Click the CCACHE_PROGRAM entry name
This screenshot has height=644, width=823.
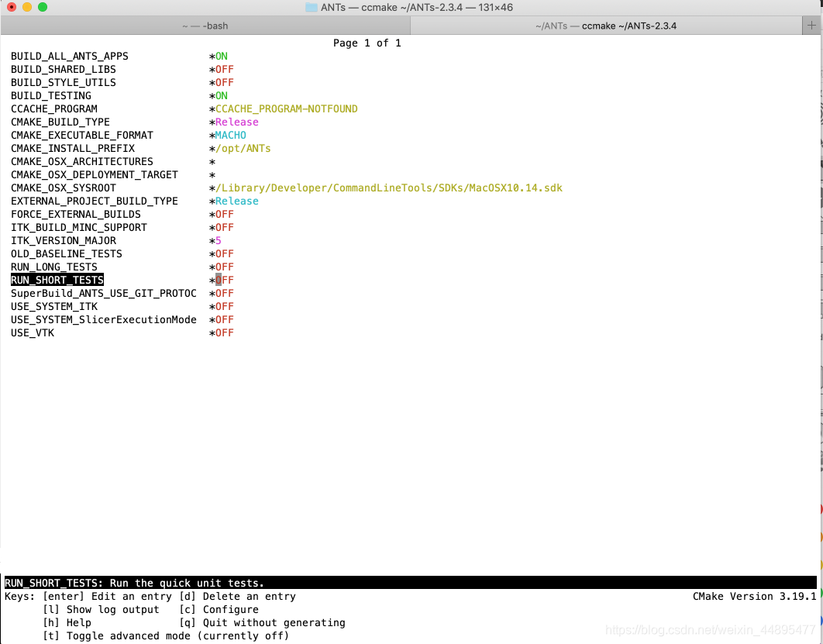click(54, 108)
